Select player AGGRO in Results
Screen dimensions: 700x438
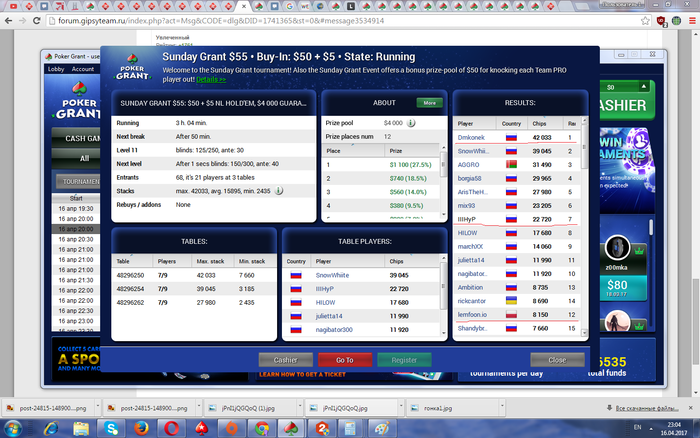pos(468,165)
